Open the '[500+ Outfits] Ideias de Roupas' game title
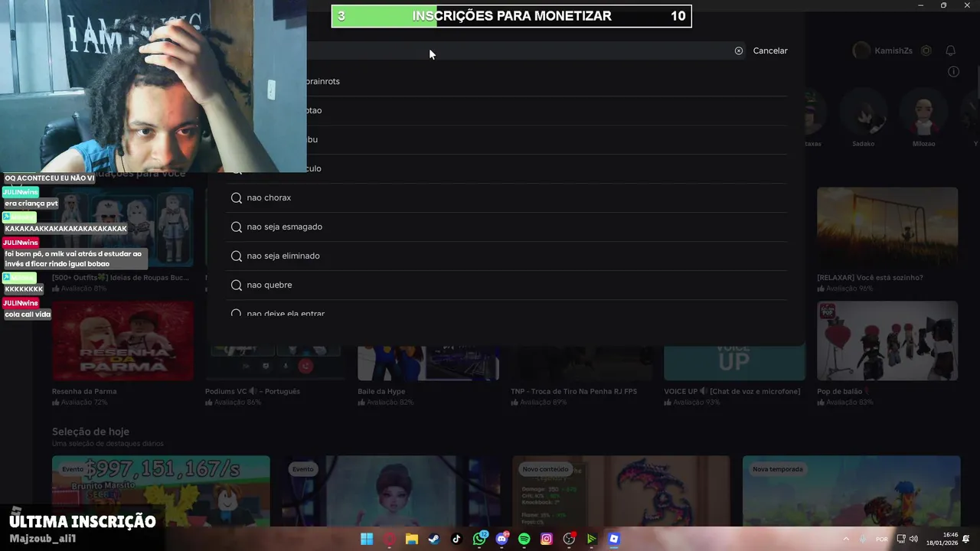 click(x=120, y=277)
